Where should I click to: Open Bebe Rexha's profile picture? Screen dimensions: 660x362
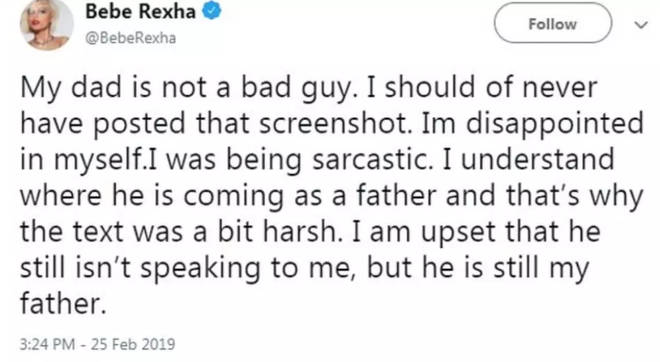[47, 24]
